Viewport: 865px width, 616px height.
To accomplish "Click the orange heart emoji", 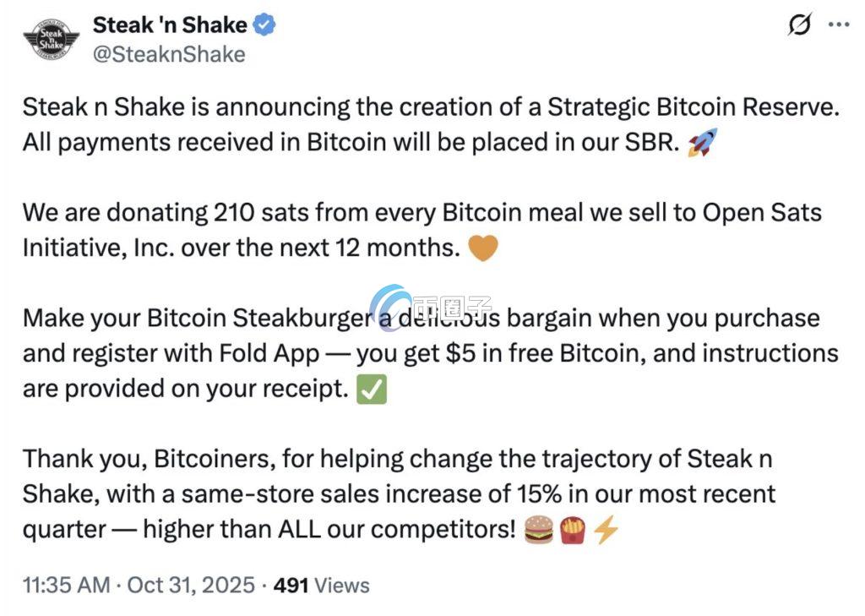I will 483,249.
